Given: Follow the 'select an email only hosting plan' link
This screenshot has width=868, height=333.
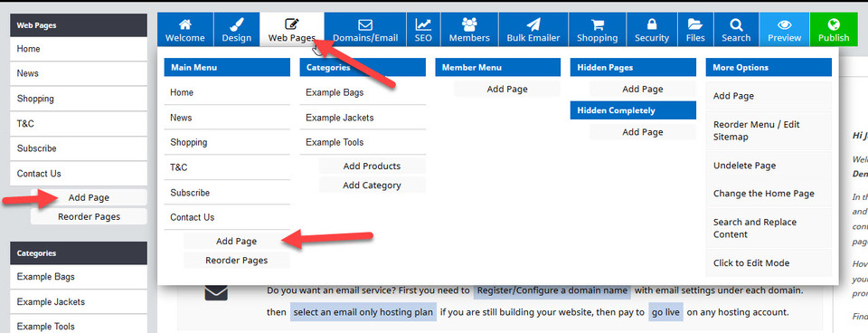Looking at the screenshot, I should 363,312.
